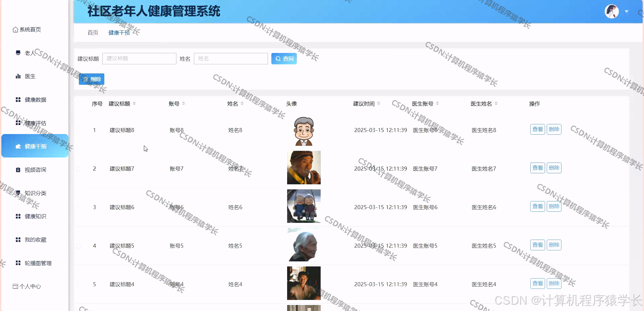Click the icon beside 个人中心

pyautogui.click(x=15, y=286)
